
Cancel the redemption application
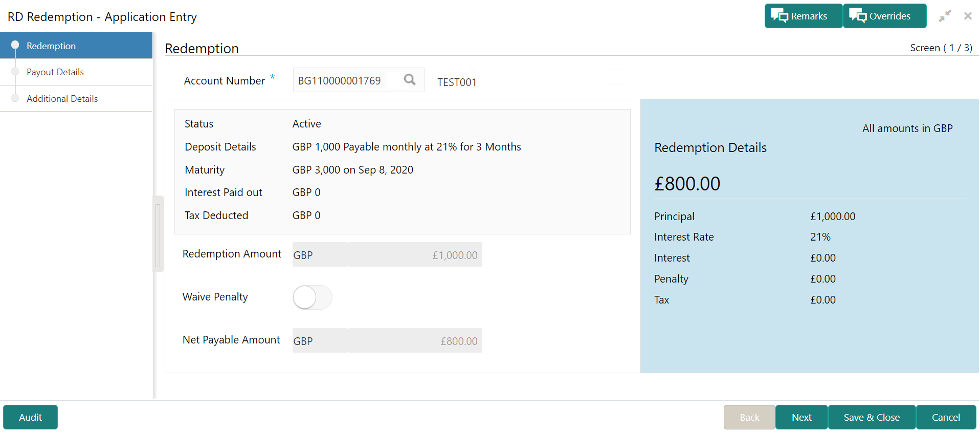coord(946,417)
